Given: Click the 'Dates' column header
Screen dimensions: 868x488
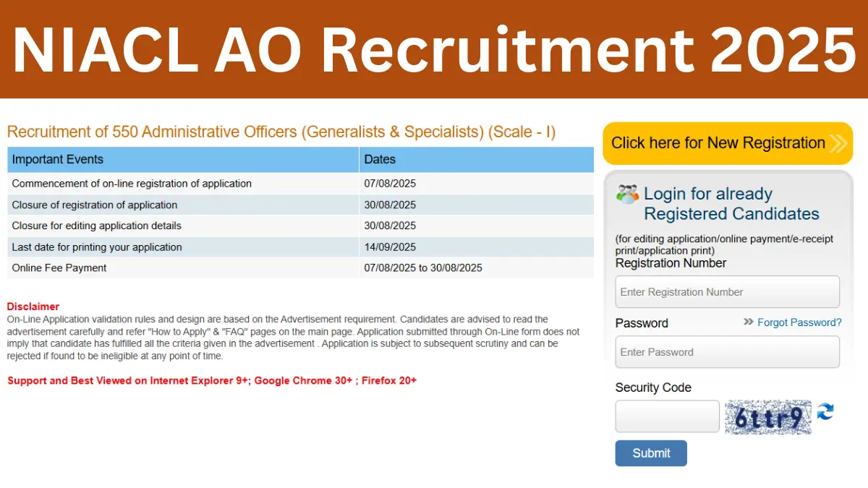Looking at the screenshot, I should click(x=379, y=159).
